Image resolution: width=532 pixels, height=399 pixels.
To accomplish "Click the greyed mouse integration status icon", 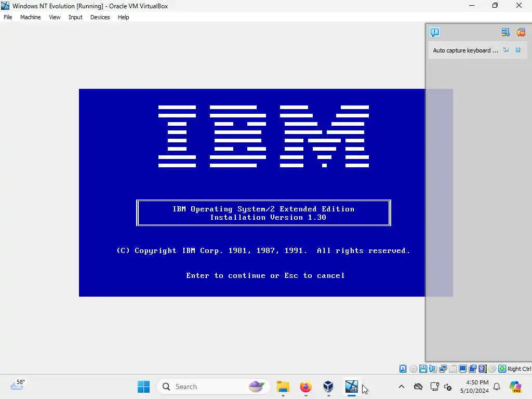I will click(x=493, y=369).
